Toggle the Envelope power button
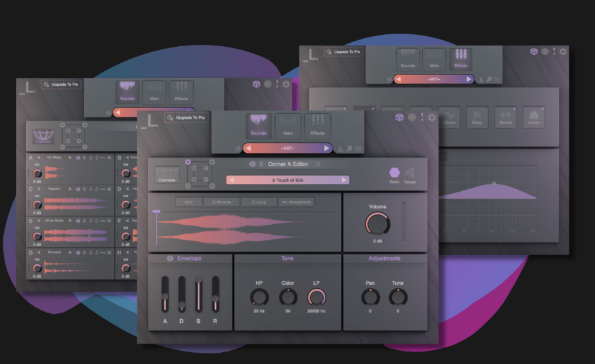 pyautogui.click(x=170, y=258)
